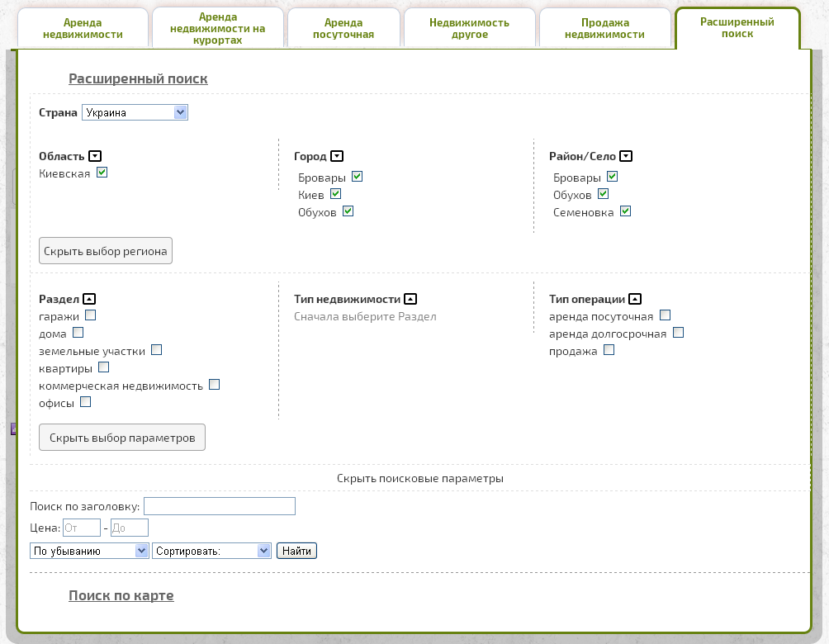Enable the квартиры section checkbox

coord(104,367)
